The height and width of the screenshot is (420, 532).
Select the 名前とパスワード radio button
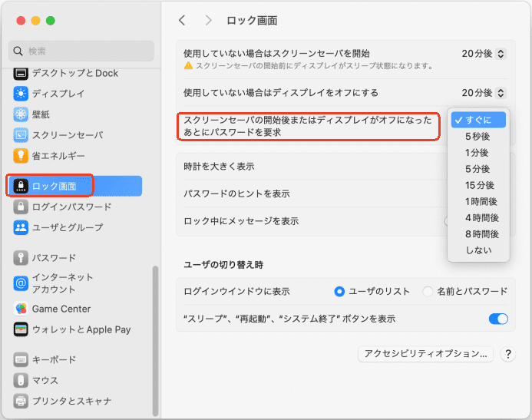[x=428, y=292]
